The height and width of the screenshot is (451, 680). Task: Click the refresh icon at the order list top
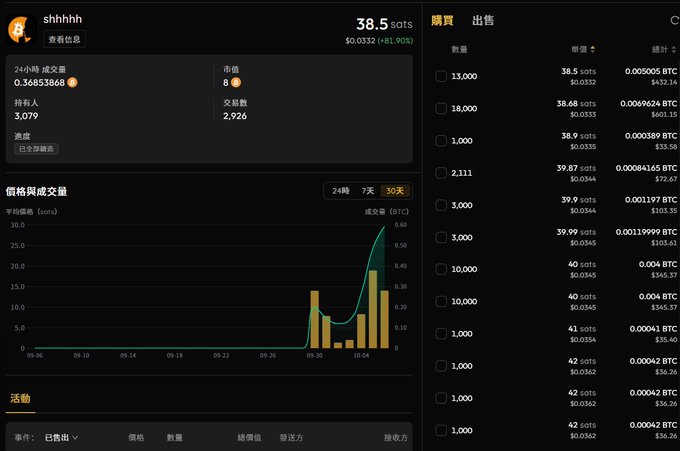(x=675, y=20)
